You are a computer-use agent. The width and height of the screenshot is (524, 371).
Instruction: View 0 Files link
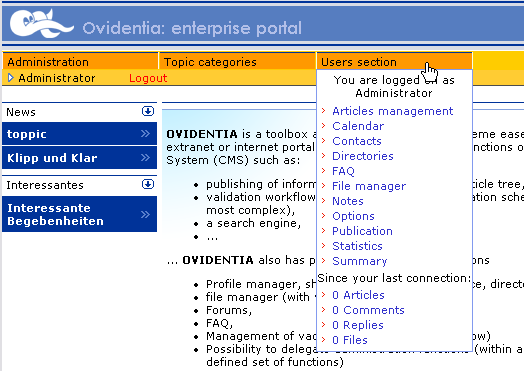350,340
